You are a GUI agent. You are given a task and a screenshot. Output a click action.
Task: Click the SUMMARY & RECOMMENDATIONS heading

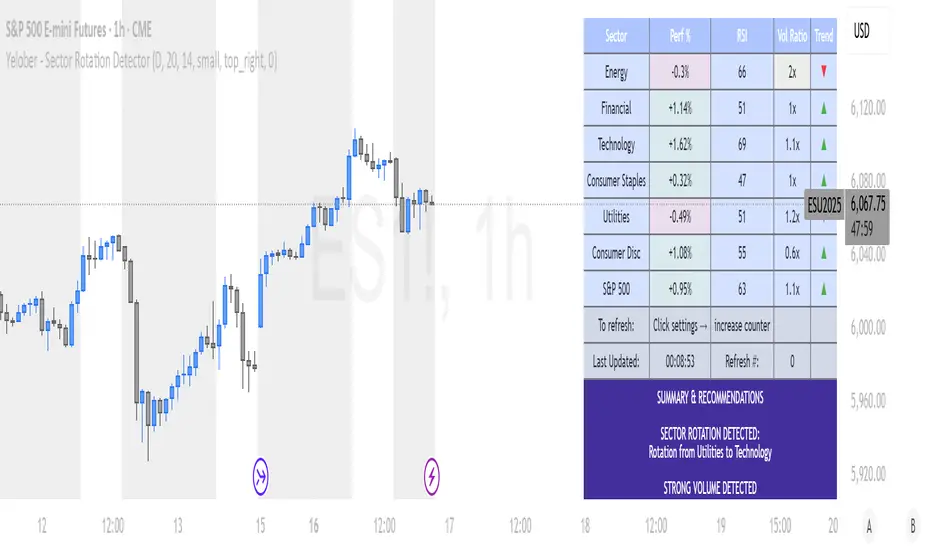[710, 397]
